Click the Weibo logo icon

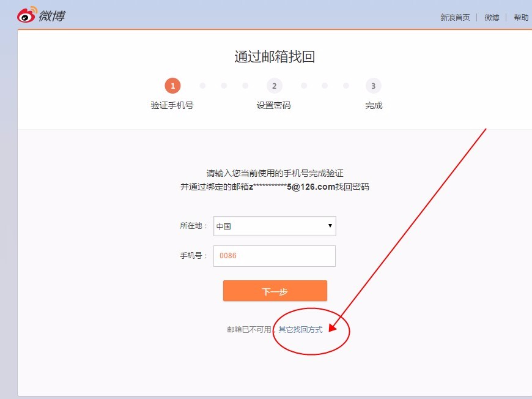coord(27,14)
